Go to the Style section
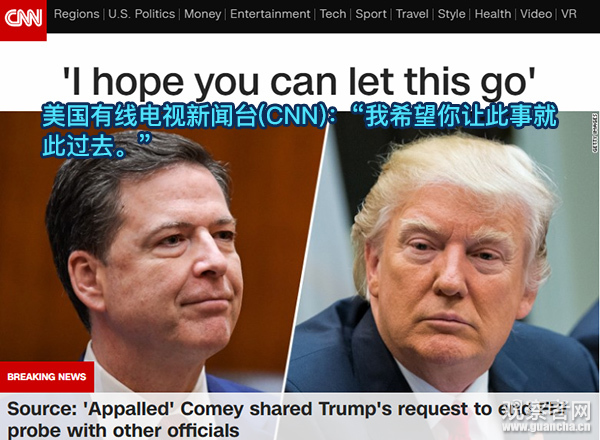600x440 pixels. (452, 14)
